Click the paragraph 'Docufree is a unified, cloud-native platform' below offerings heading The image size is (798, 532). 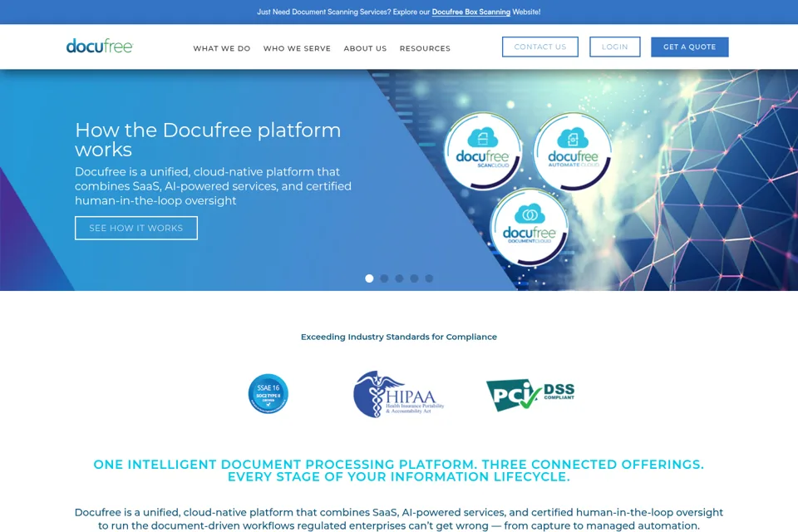coord(399,519)
